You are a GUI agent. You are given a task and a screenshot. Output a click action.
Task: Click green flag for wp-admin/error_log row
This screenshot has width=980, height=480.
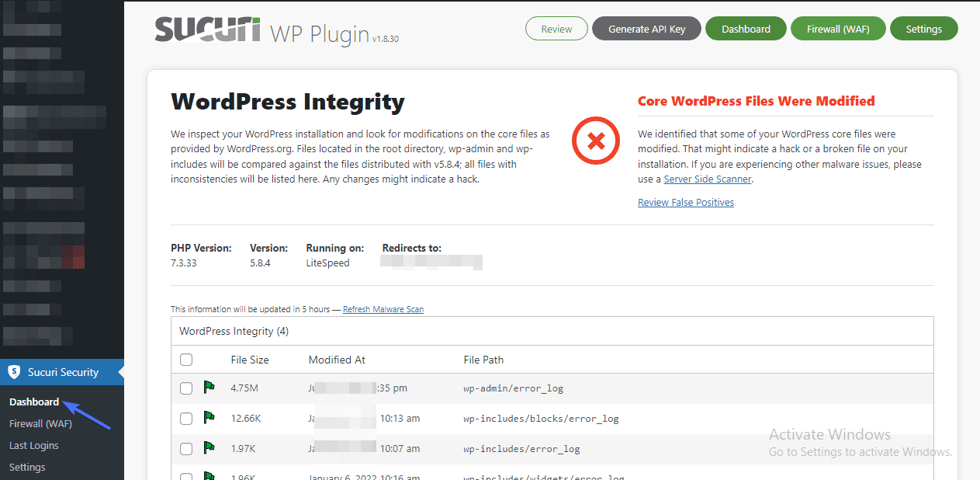[209, 387]
